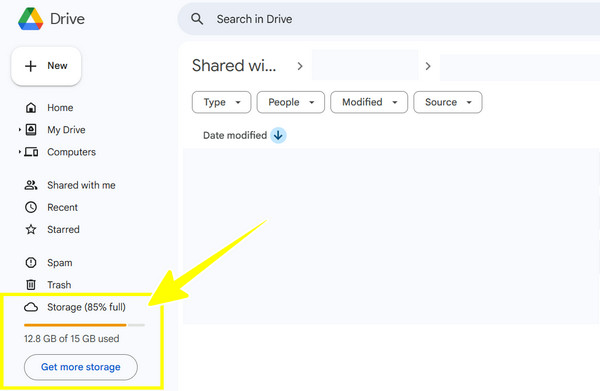The height and width of the screenshot is (391, 600).
Task: Click the Shared wi... breadcrumb
Action: click(x=234, y=66)
